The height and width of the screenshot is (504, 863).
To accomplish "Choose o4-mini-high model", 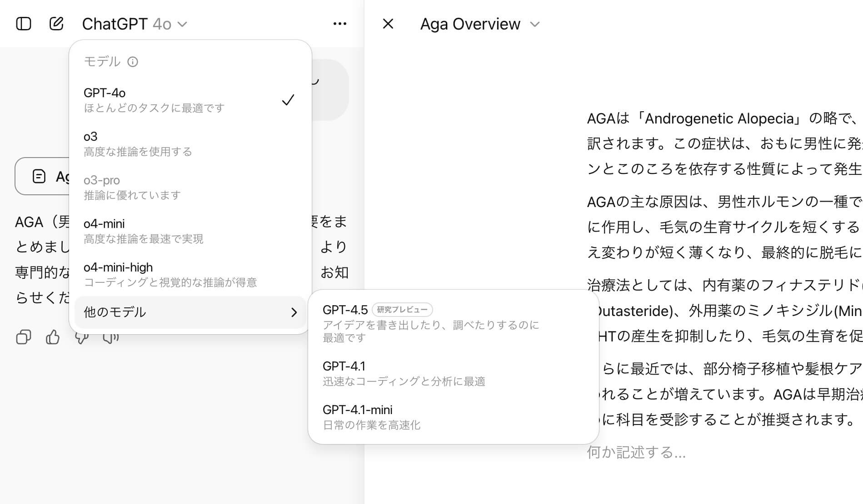I will pyautogui.click(x=190, y=274).
